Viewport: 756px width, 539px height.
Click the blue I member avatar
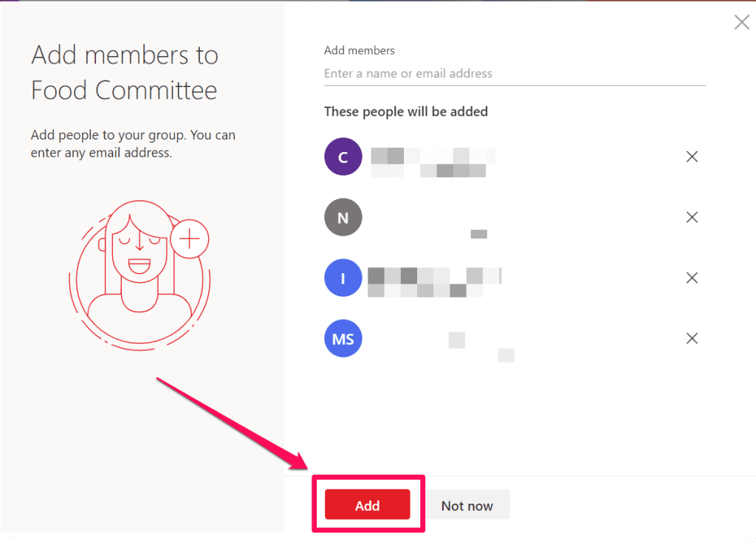(343, 278)
